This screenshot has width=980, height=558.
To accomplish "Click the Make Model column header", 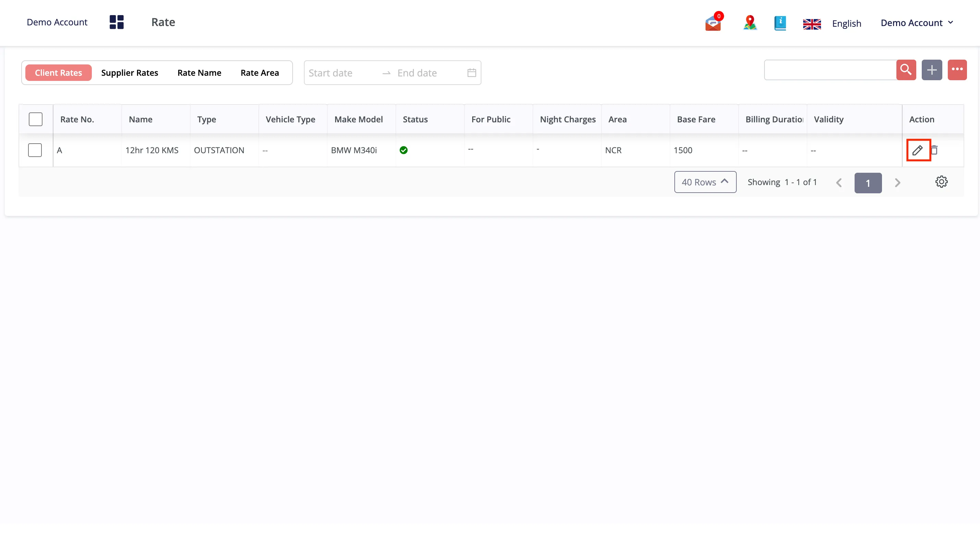I will tap(361, 119).
